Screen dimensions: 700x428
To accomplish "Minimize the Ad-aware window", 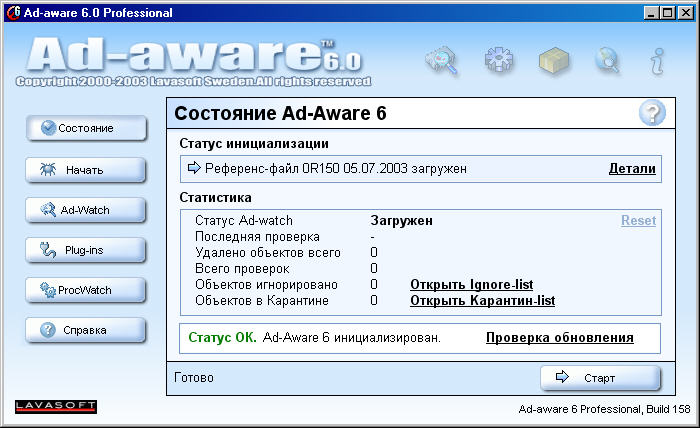I will [652, 13].
